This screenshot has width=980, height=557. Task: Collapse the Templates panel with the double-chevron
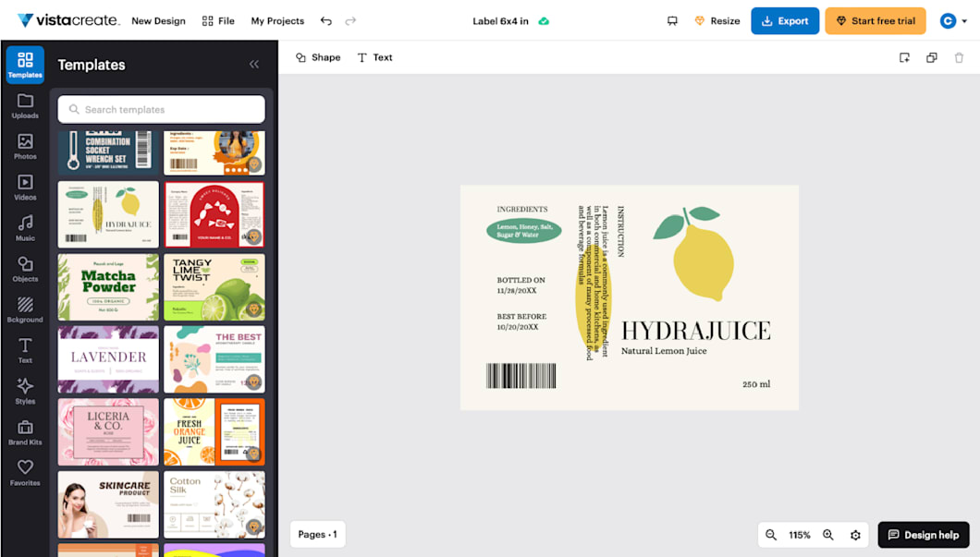(254, 64)
